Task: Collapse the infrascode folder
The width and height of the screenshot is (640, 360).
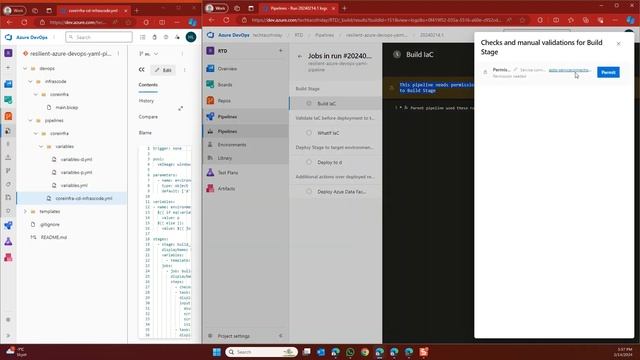Action: (x=31, y=82)
